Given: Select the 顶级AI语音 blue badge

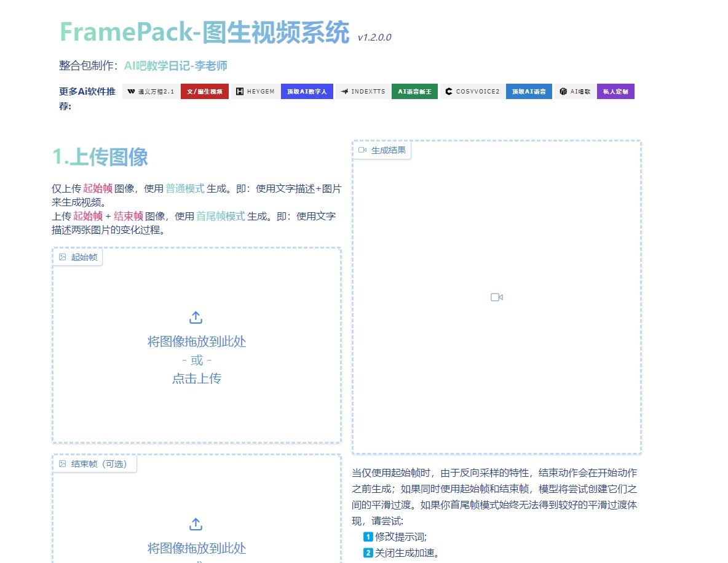Looking at the screenshot, I should 529,91.
